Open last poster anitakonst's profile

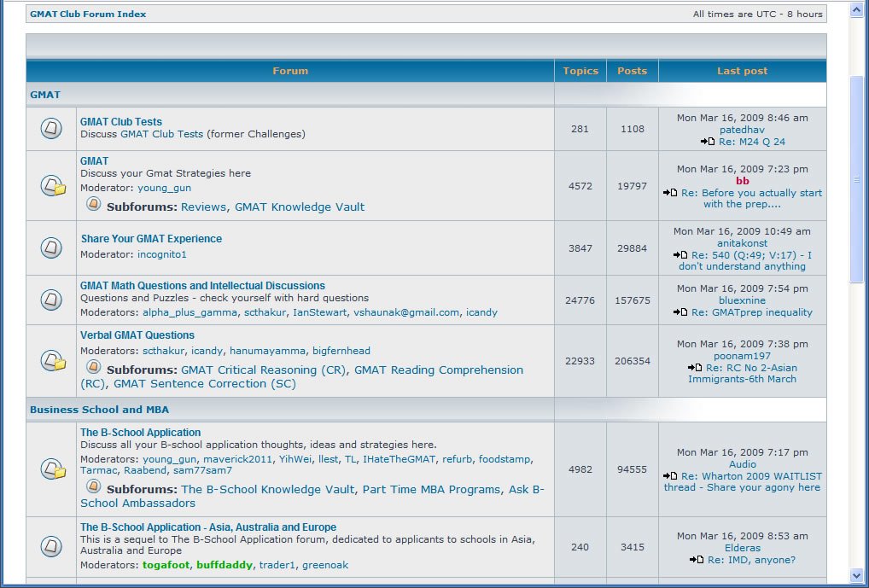(x=742, y=242)
